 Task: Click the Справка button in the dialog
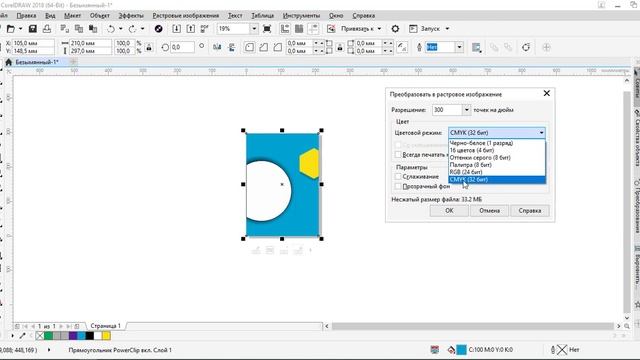530,211
